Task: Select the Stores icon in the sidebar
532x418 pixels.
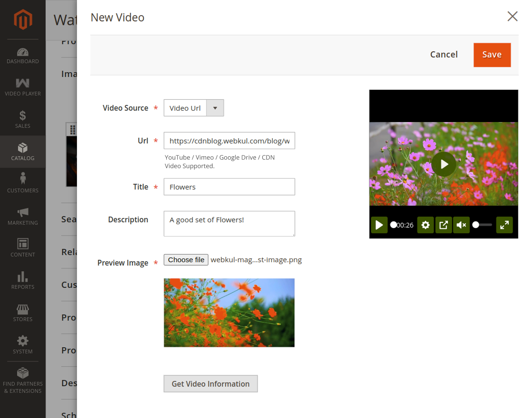Action: (x=22, y=312)
